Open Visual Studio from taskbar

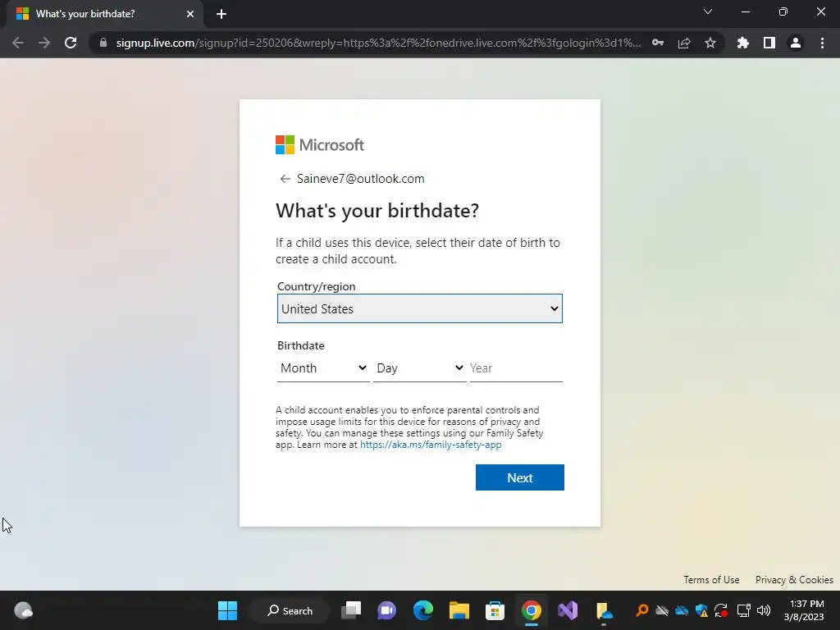pyautogui.click(x=568, y=610)
